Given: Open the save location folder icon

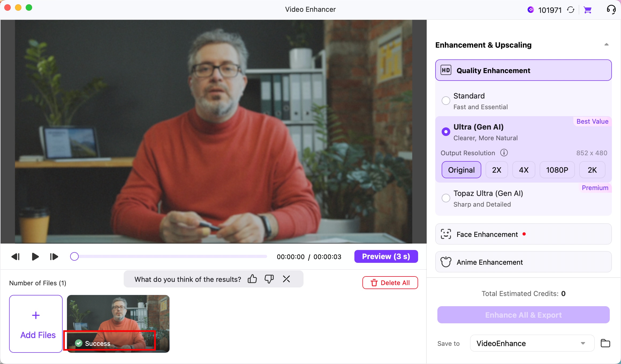Looking at the screenshot, I should [605, 343].
